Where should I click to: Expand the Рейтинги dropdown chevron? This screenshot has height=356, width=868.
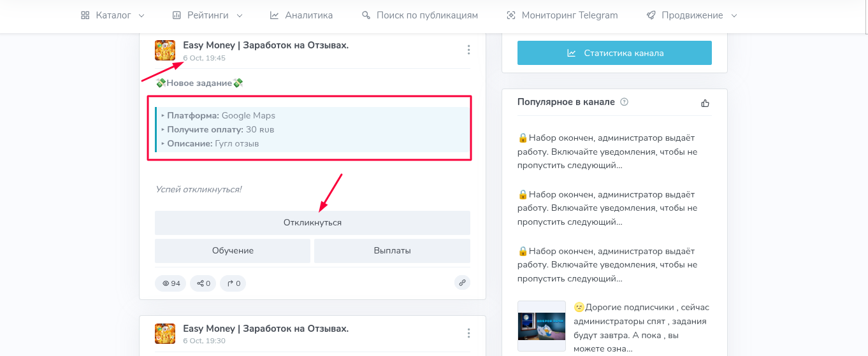tap(240, 15)
